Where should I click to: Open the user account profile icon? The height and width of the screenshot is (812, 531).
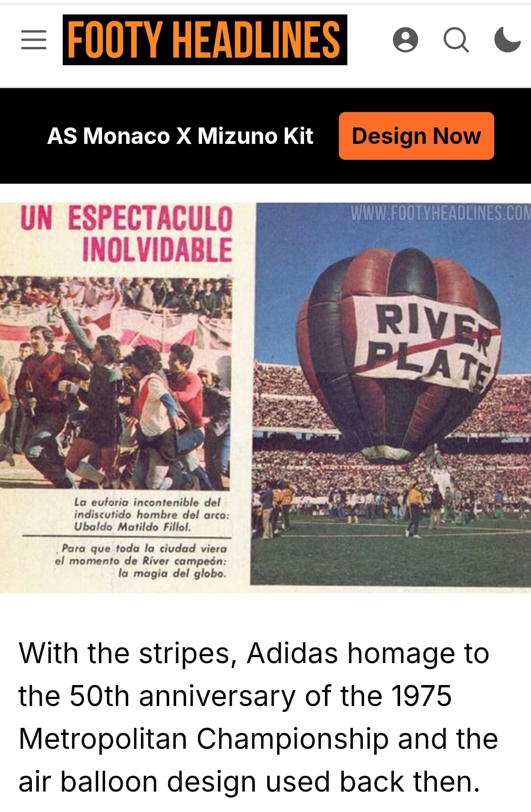406,40
